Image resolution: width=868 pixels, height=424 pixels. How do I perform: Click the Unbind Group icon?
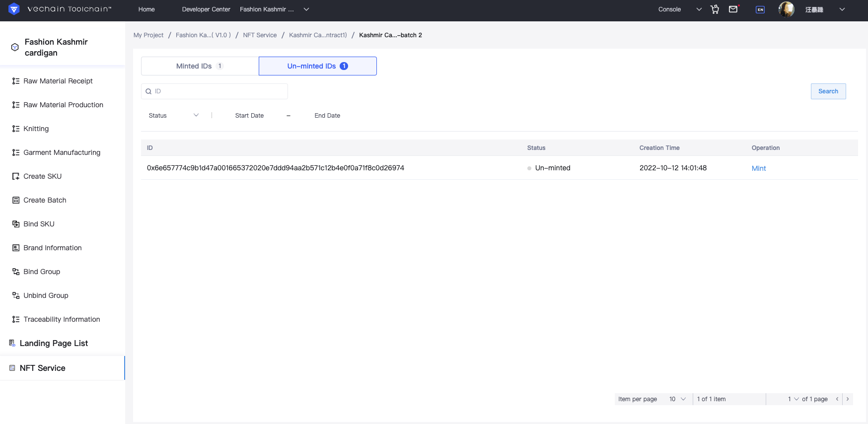(16, 295)
